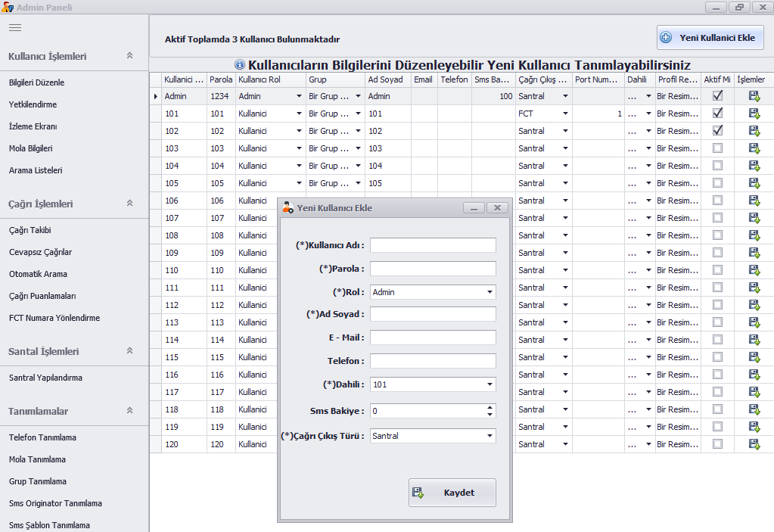Click save icon for user 110 row
Viewport: 774px width, 532px height.
(754, 270)
